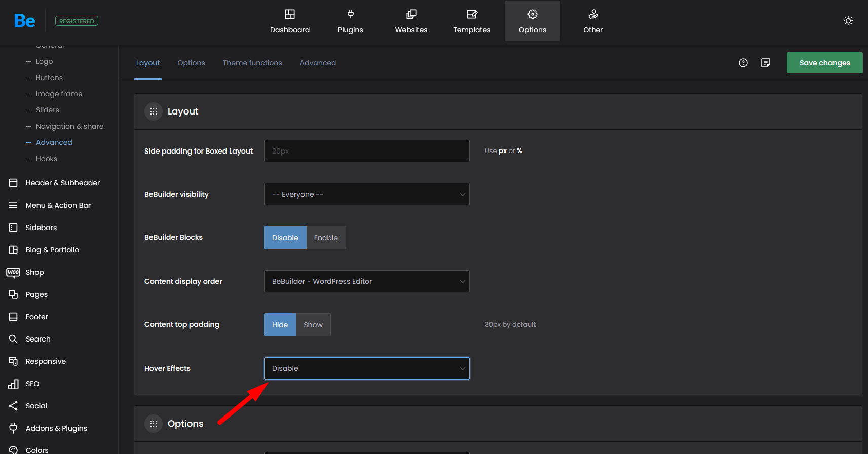This screenshot has width=868, height=454.
Task: Click the Footer icon
Action: coord(13,317)
